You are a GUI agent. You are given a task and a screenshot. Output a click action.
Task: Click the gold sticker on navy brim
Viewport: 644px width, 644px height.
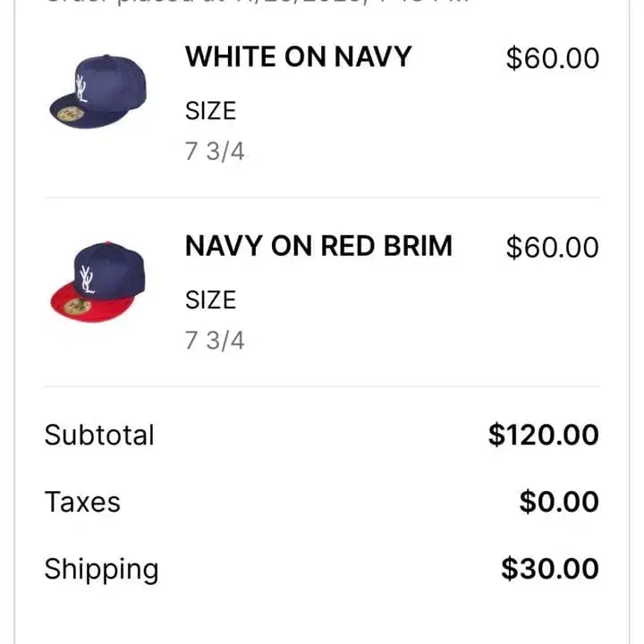[71, 114]
